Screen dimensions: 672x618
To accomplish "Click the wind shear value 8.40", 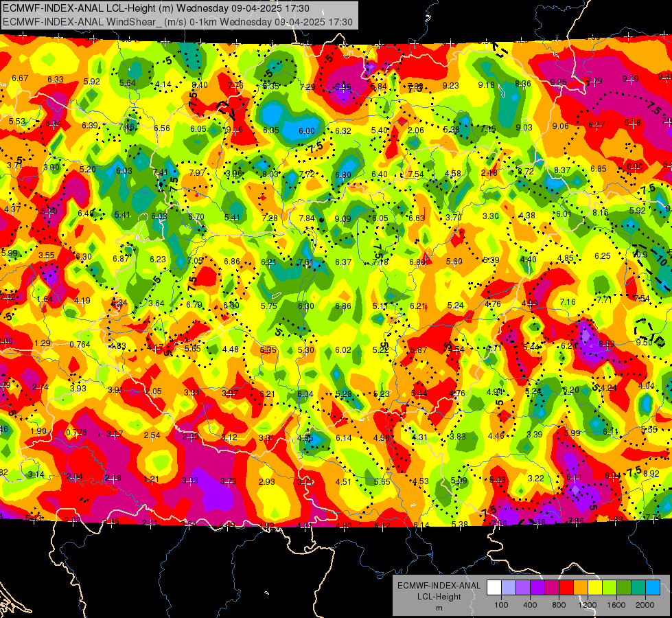I will (x=200, y=85).
